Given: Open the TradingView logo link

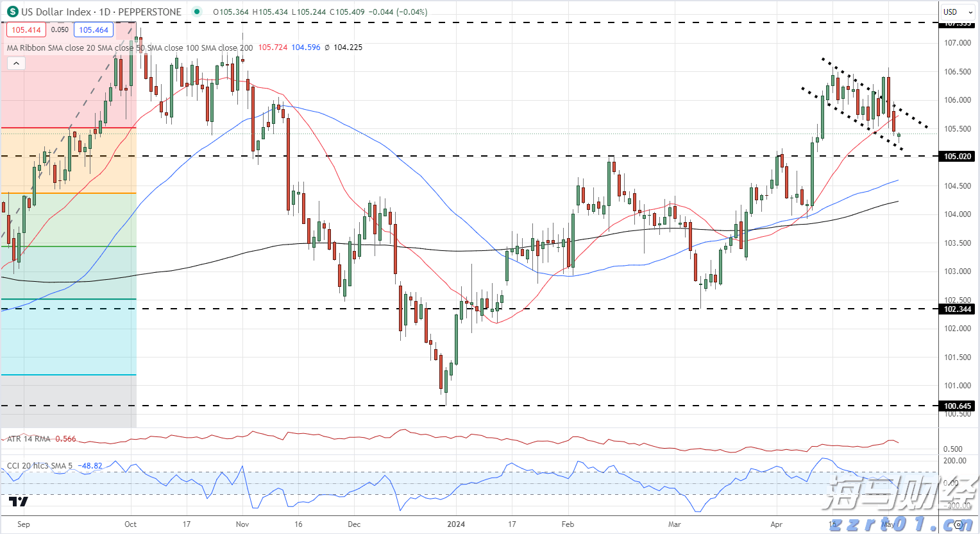Looking at the screenshot, I should [19, 501].
